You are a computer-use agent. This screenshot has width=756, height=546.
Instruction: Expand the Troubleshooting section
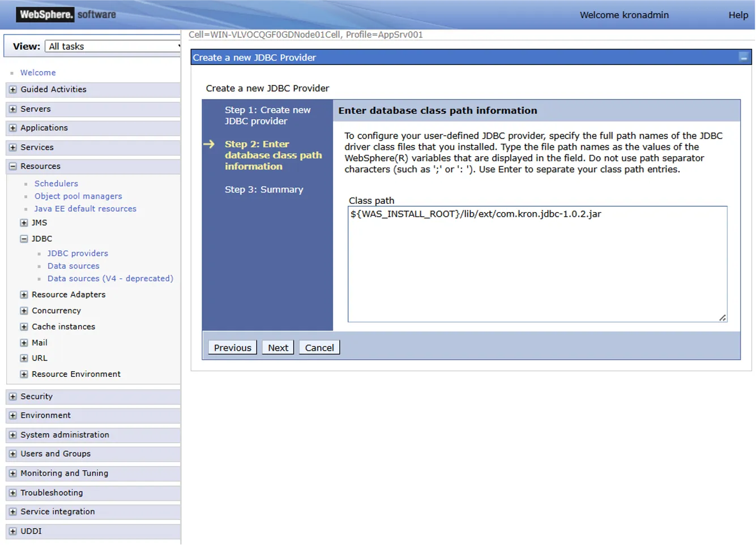click(x=12, y=493)
